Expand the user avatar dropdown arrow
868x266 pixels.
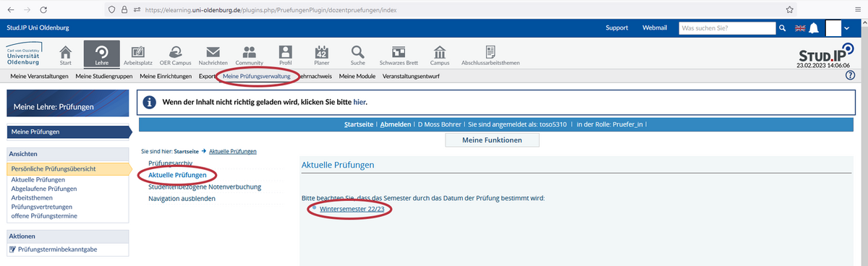click(x=847, y=28)
